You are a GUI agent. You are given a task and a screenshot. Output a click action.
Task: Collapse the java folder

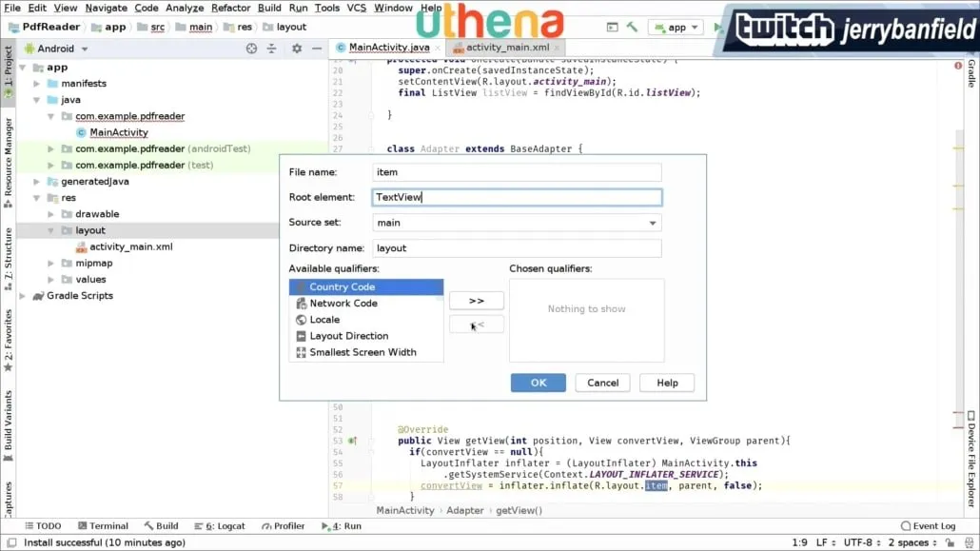point(37,100)
